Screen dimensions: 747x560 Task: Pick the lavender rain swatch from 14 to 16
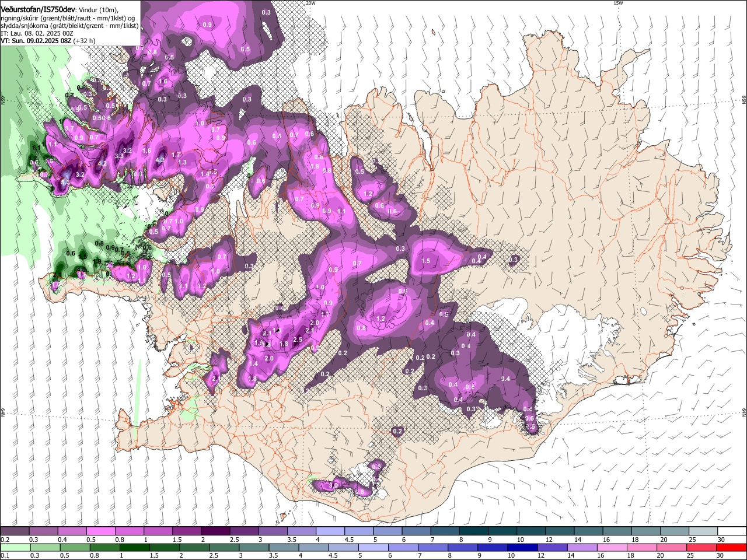tap(582, 548)
